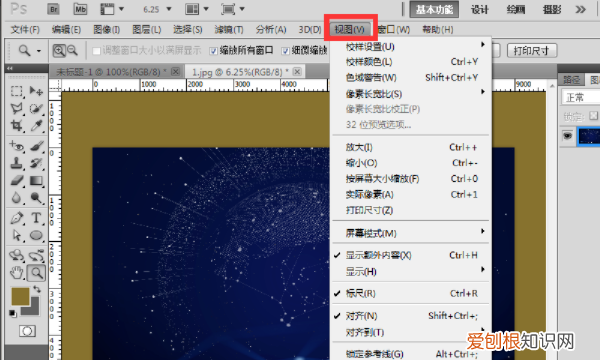
Task: Select the Polygonal Lasso tool
Action: (x=16, y=108)
